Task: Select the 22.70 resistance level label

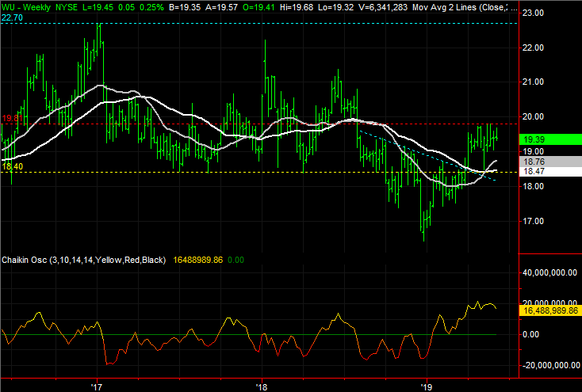Action: [13, 18]
